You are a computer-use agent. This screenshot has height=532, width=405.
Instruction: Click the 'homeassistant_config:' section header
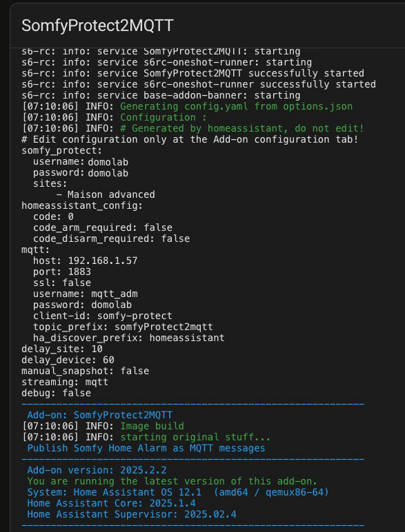82,205
